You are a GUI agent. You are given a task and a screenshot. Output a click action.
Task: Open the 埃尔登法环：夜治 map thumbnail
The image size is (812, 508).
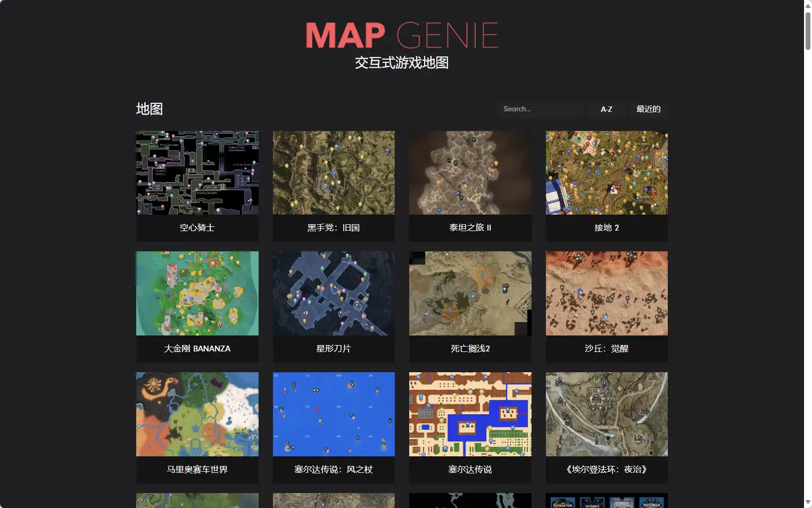(x=607, y=414)
